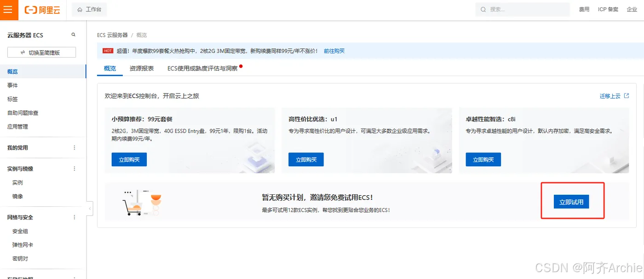Open the 企业 menu
Screen dimensions: 644x279
pos(632,9)
